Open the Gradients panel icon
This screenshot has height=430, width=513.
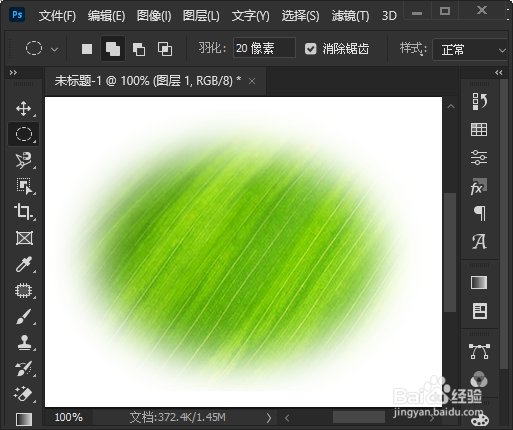click(x=479, y=283)
